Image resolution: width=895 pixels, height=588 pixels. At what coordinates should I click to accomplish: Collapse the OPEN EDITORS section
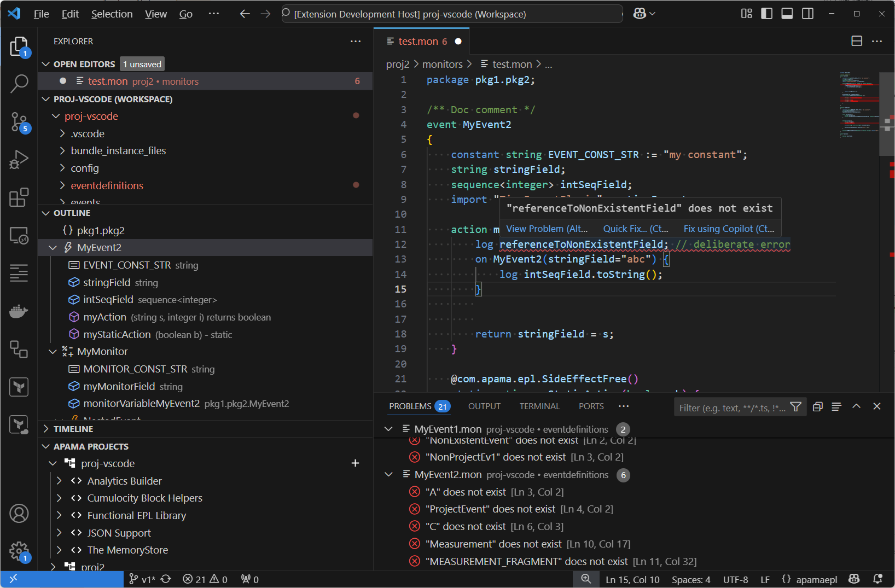46,64
